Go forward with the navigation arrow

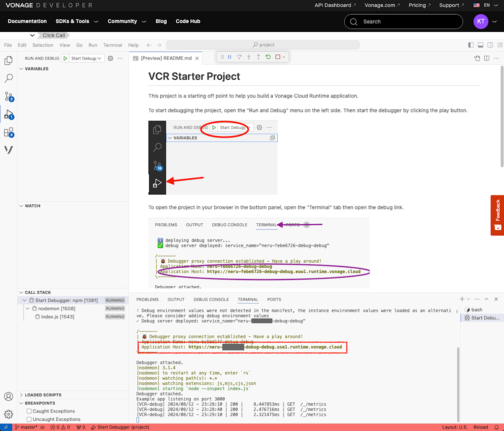(159, 45)
